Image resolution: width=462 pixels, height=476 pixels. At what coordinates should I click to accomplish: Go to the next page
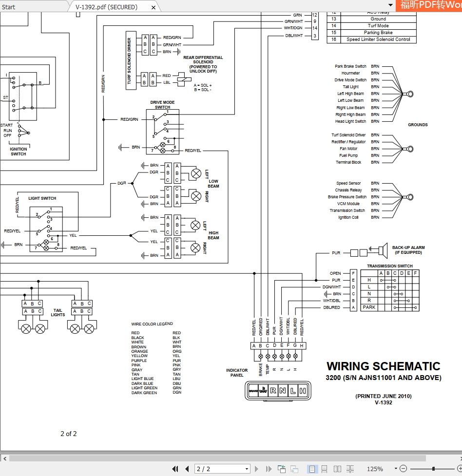point(257,469)
